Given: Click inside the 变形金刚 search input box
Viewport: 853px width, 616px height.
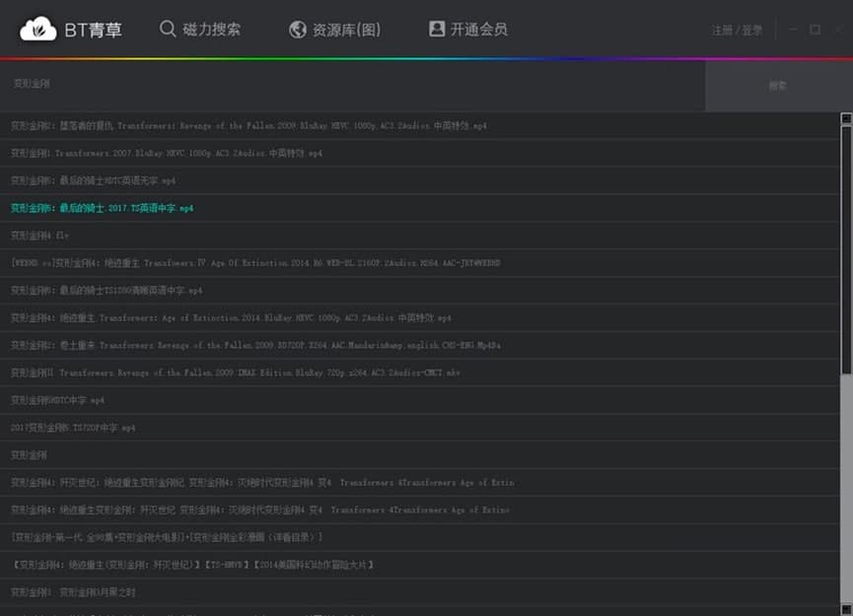Looking at the screenshot, I should tap(296, 84).
